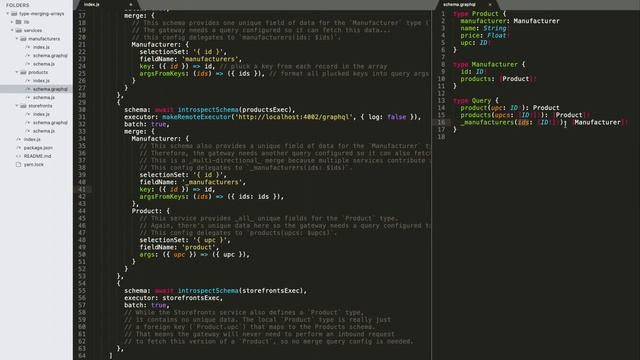
Task: Click file icon of storefronts index.js
Action: (28, 114)
